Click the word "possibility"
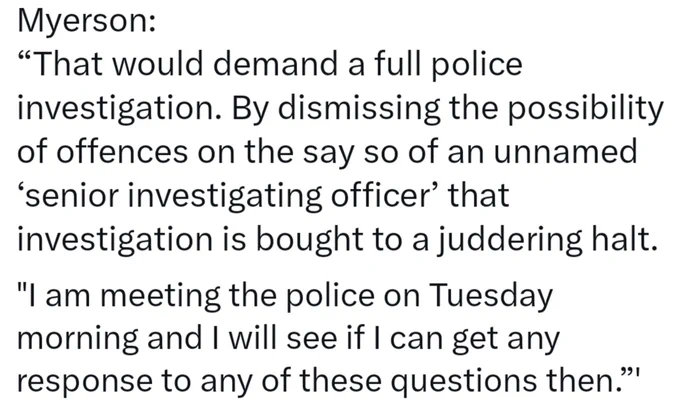The height and width of the screenshot is (401, 680). click(x=585, y=108)
